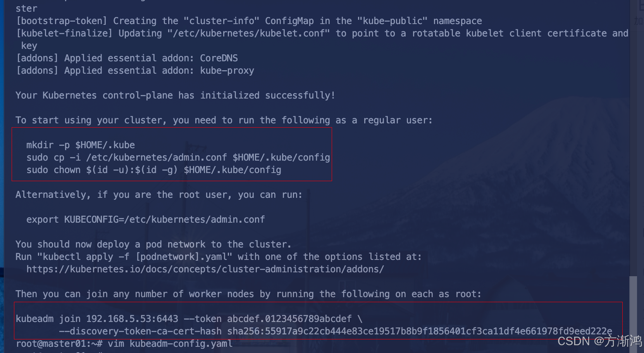Screen dimensions: 644x353
Task: Place cursor on the mkdir -p $HOME/.kube line
Action: 81,145
